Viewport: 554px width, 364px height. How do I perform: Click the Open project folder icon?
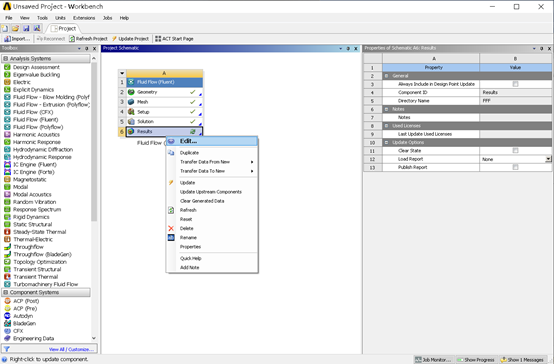pyautogui.click(x=15, y=28)
